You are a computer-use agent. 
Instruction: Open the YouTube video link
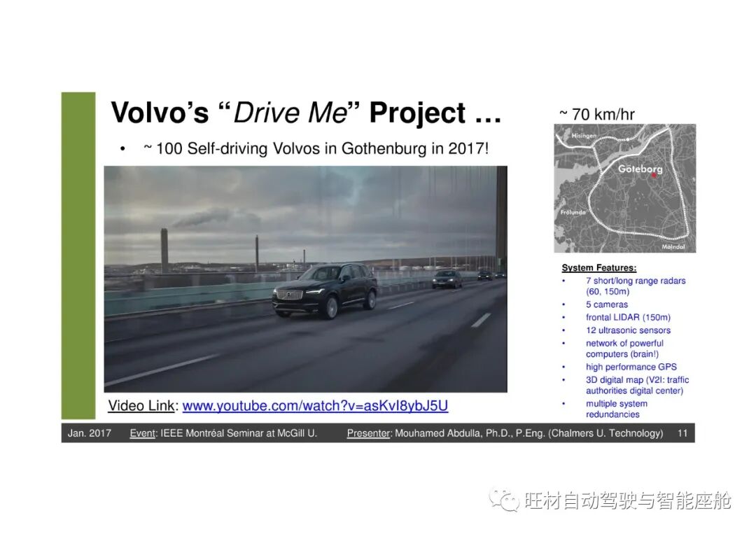315,406
